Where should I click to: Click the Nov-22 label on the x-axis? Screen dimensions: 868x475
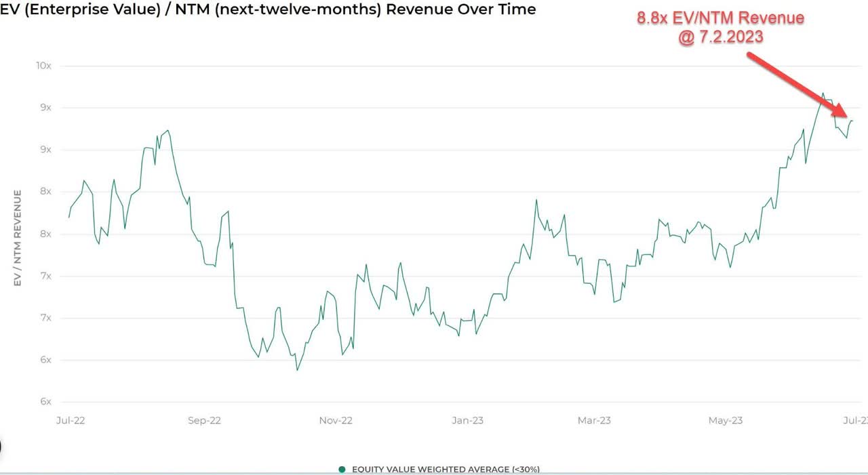tap(336, 420)
